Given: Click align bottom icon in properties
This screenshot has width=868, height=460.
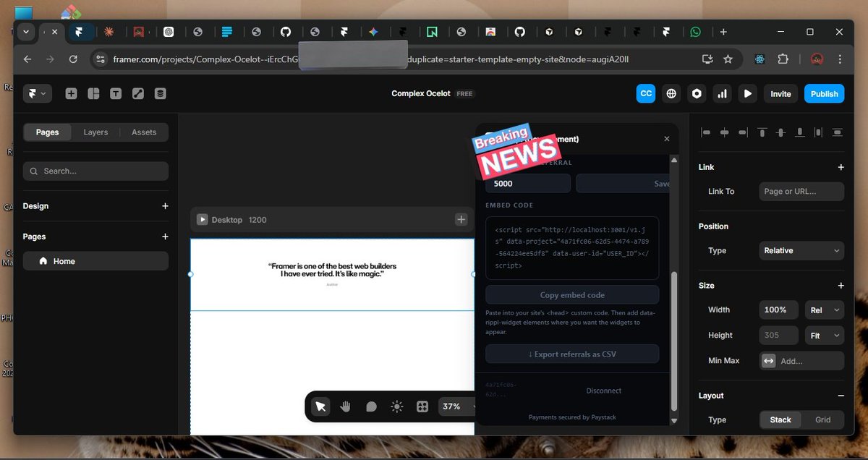Looking at the screenshot, I should click(800, 132).
